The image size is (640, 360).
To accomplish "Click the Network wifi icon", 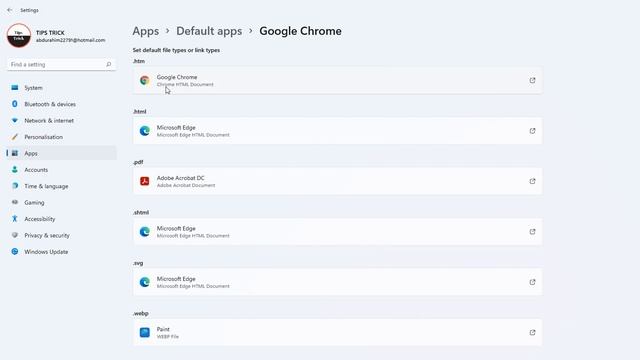I will pos(15,120).
